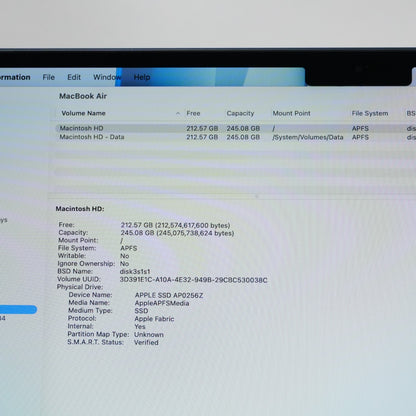The height and width of the screenshot is (416, 416).
Task: Click the Writable No value
Action: pos(125,256)
